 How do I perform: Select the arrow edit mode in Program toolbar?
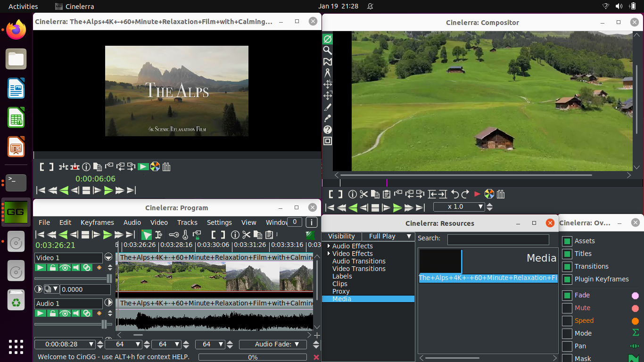(x=147, y=235)
